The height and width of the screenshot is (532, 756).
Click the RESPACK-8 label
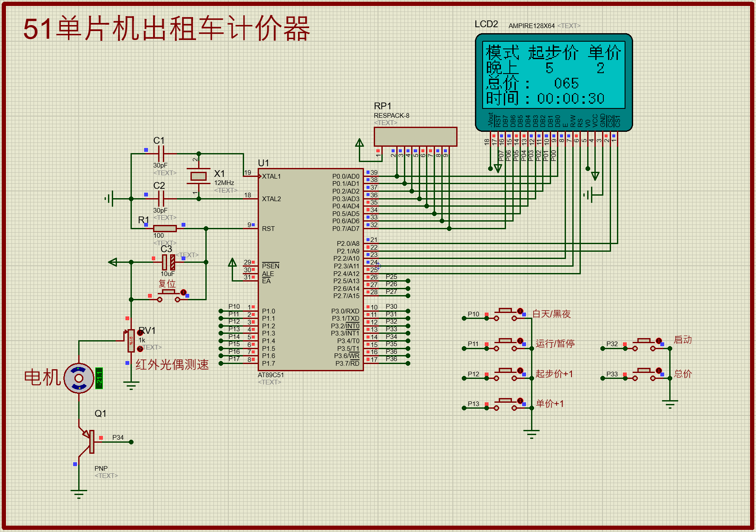392,115
